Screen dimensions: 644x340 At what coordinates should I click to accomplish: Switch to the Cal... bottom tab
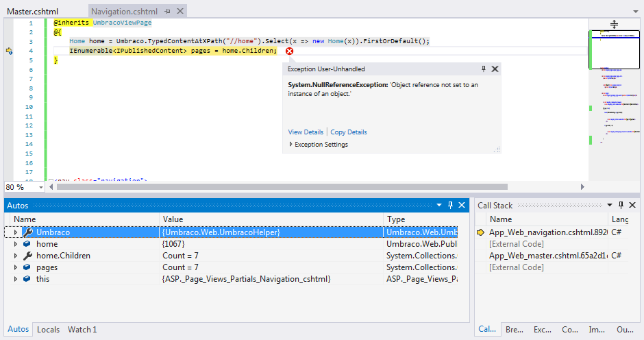pyautogui.click(x=487, y=329)
